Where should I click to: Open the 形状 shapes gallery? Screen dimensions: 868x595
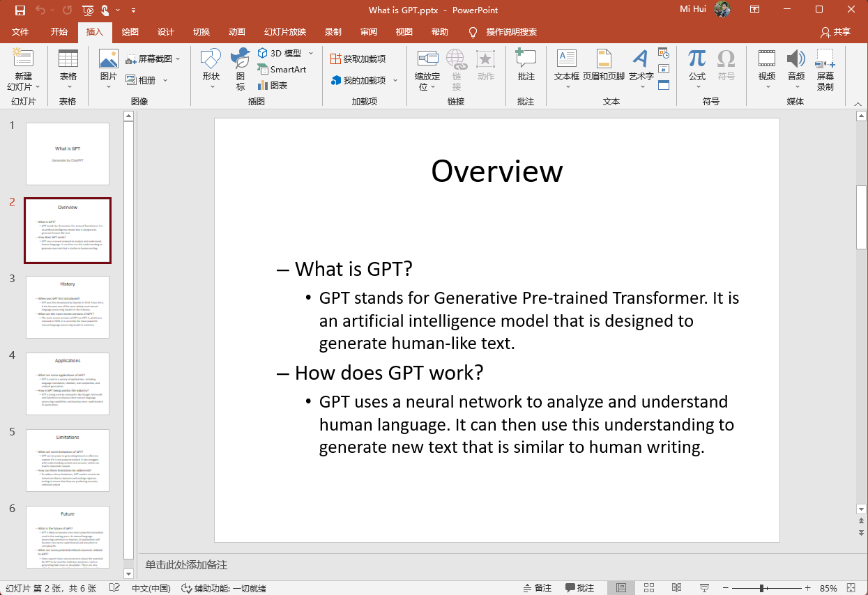point(211,70)
